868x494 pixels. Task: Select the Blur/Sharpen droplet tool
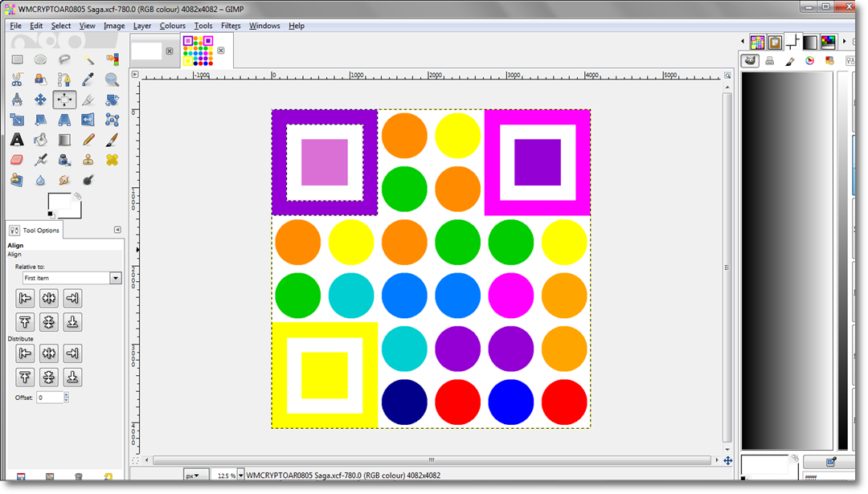coord(40,180)
